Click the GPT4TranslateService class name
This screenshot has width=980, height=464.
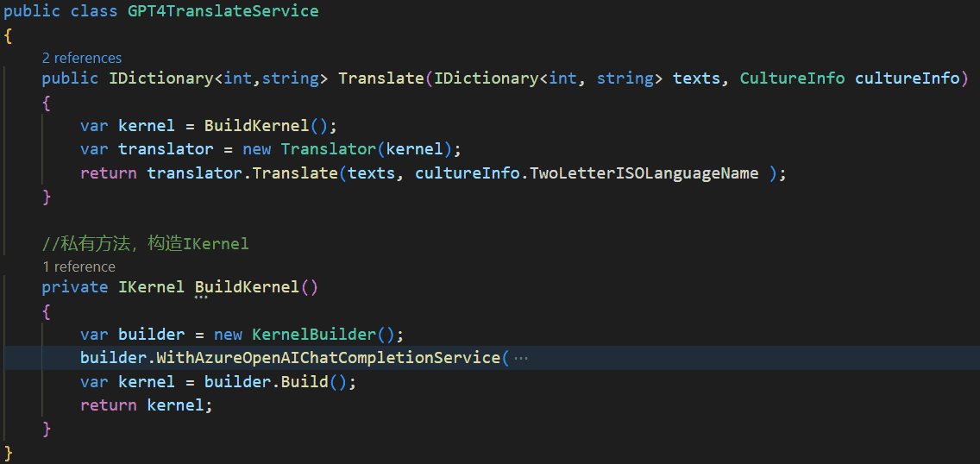(x=223, y=11)
